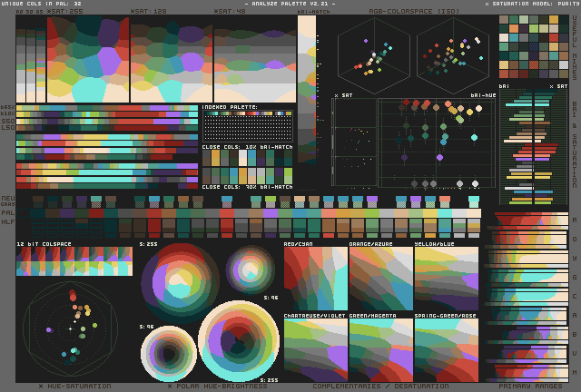Click the 12 bit colspace strip

[74, 261]
